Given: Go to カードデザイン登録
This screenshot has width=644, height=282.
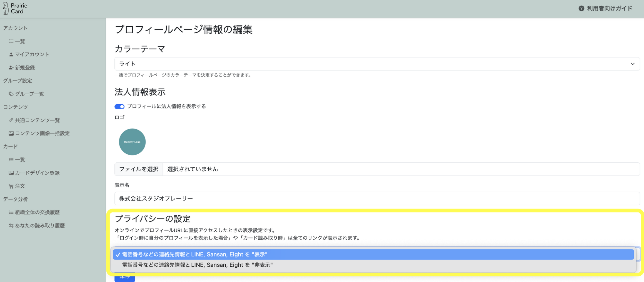Looking at the screenshot, I should pos(37,173).
